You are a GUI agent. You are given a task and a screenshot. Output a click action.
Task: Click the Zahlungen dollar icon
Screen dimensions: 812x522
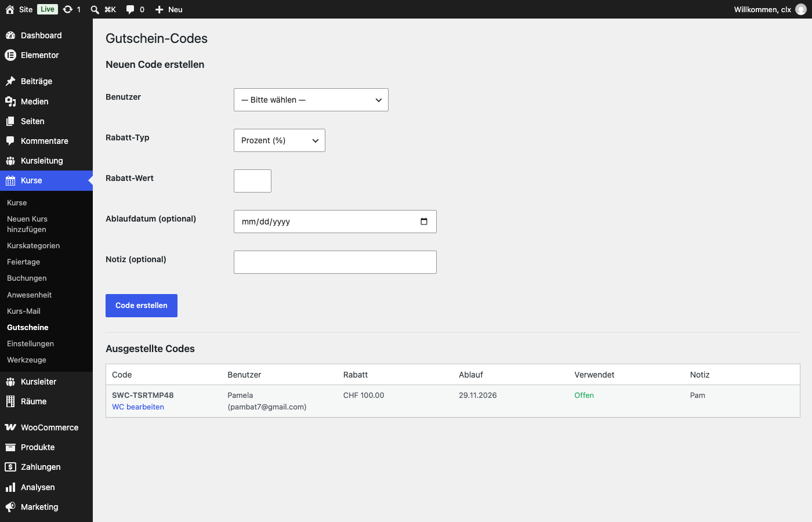coord(10,467)
